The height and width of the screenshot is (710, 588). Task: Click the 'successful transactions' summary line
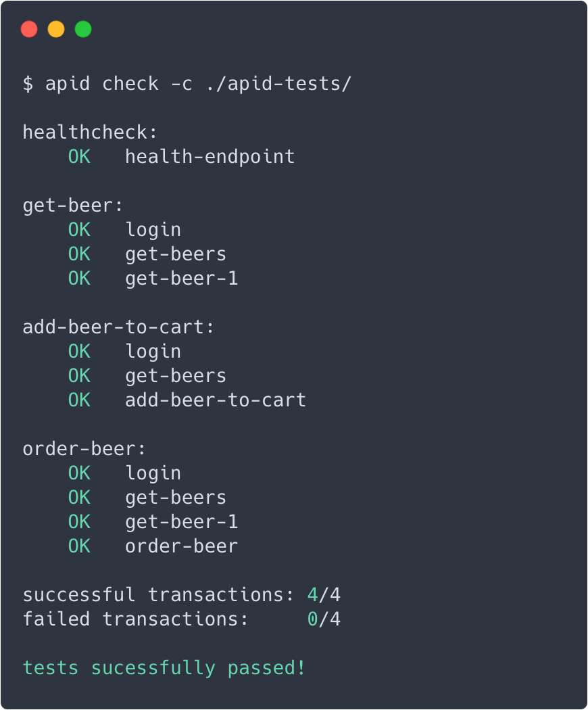181,595
